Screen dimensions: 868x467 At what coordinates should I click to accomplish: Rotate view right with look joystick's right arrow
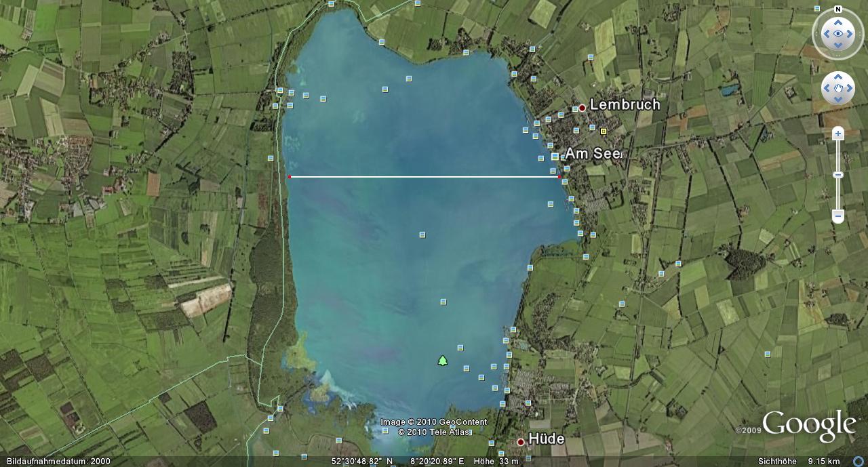[x=850, y=33]
